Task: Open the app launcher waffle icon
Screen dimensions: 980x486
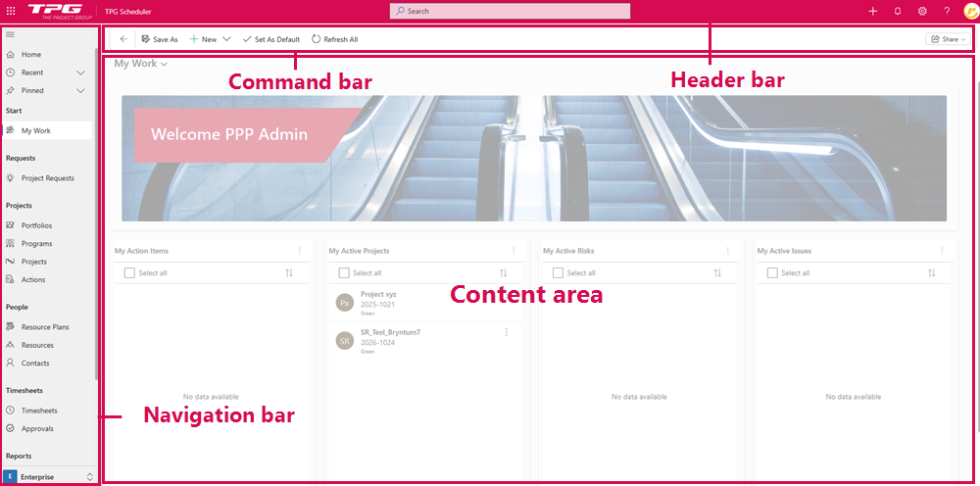Action: coord(11,11)
